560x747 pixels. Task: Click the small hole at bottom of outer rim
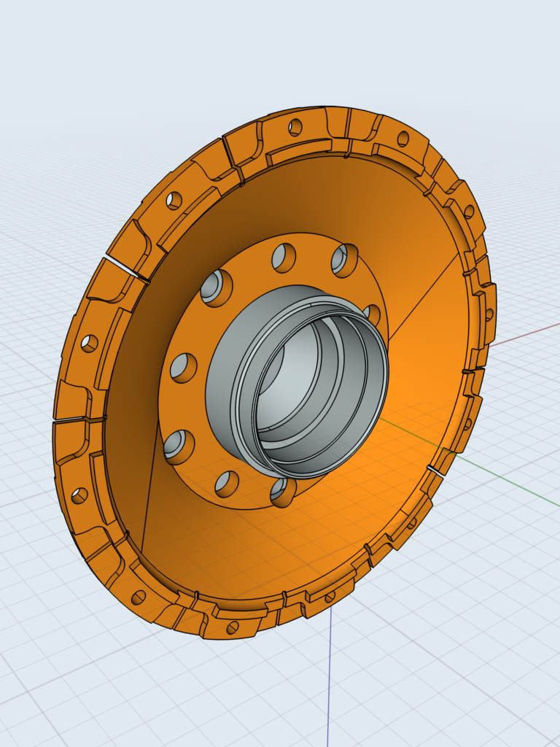tap(233, 627)
